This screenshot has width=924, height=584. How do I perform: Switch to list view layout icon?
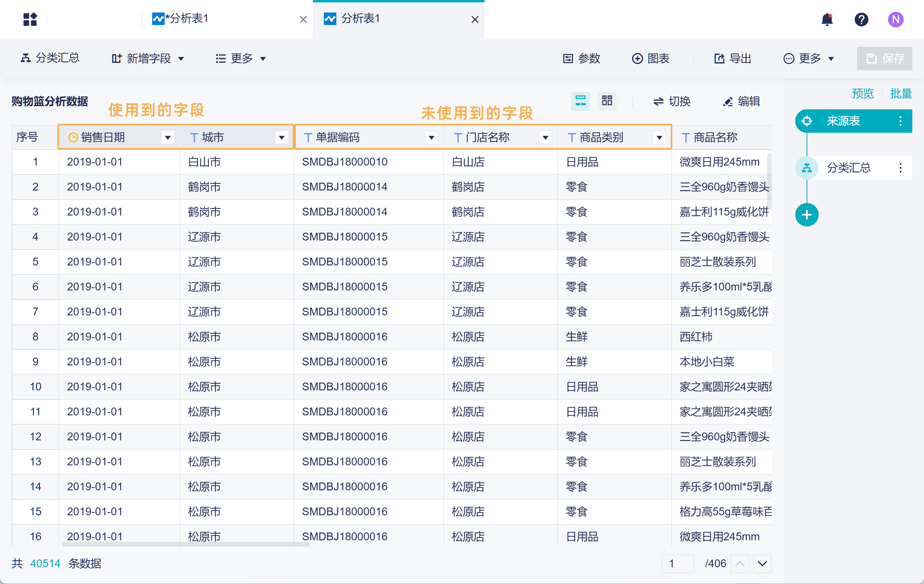[580, 101]
